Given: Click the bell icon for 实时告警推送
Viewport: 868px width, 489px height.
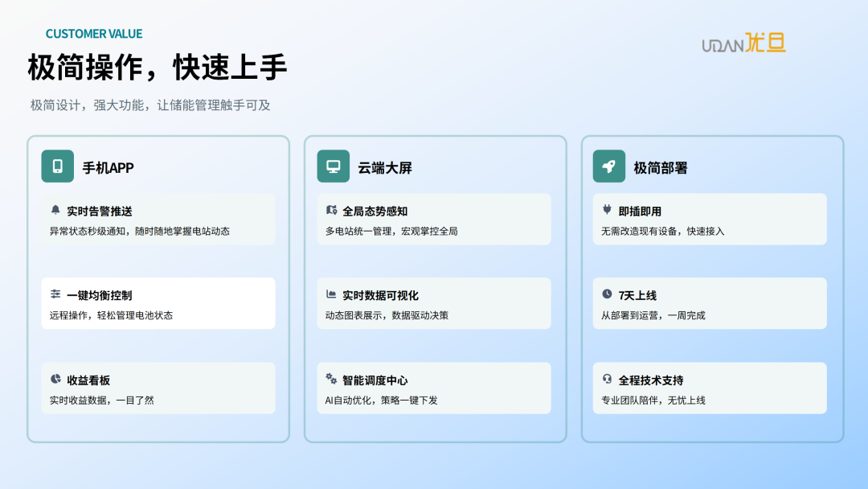Looking at the screenshot, I should 55,210.
